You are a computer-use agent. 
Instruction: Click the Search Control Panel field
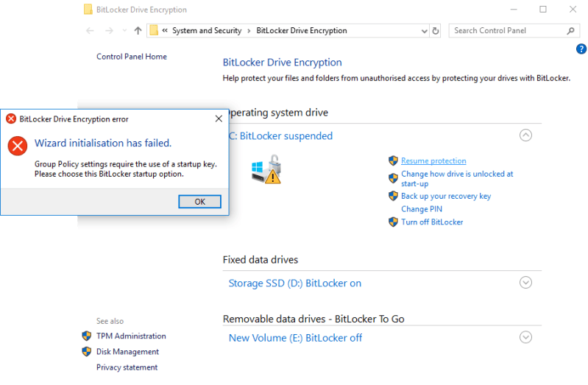[514, 31]
